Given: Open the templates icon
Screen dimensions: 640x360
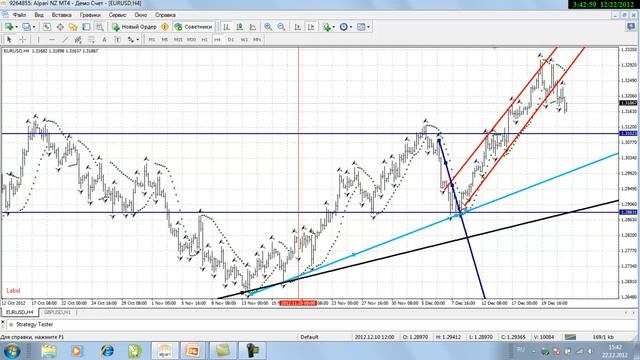Looking at the screenshot, I should [x=361, y=27].
